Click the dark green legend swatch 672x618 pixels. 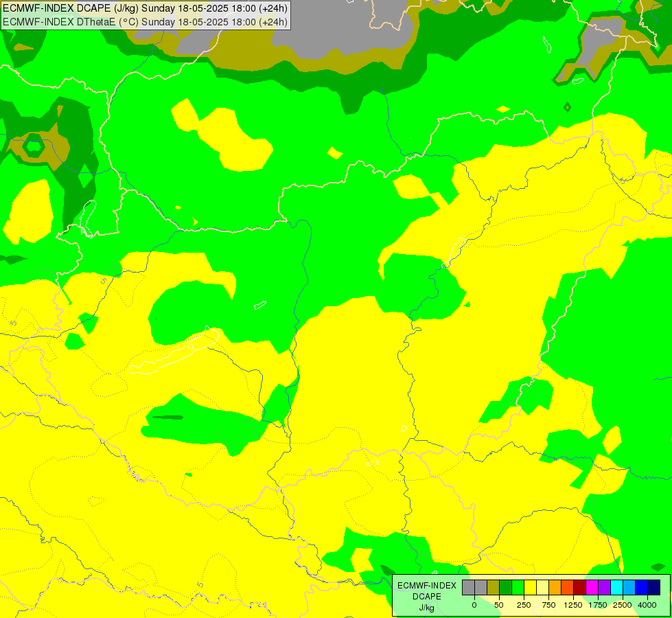tap(505, 588)
